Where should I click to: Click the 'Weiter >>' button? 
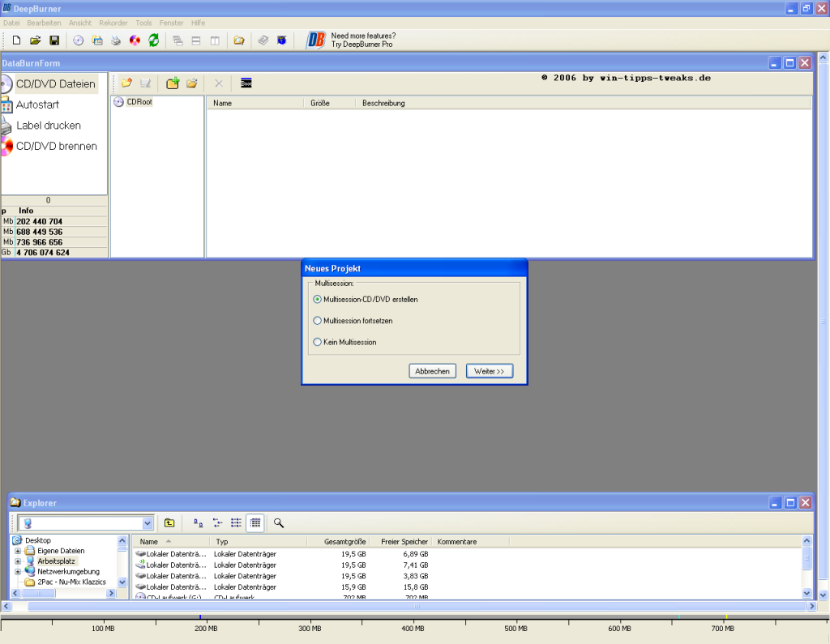(x=489, y=371)
